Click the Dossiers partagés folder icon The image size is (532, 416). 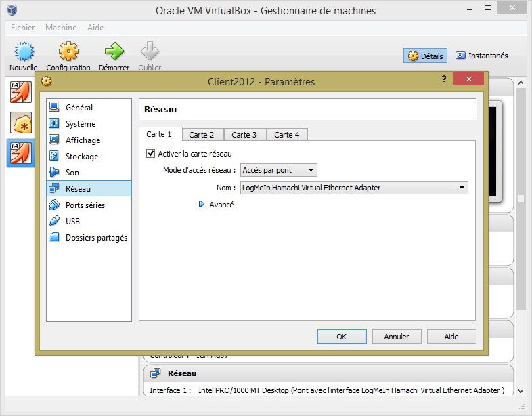click(54, 237)
